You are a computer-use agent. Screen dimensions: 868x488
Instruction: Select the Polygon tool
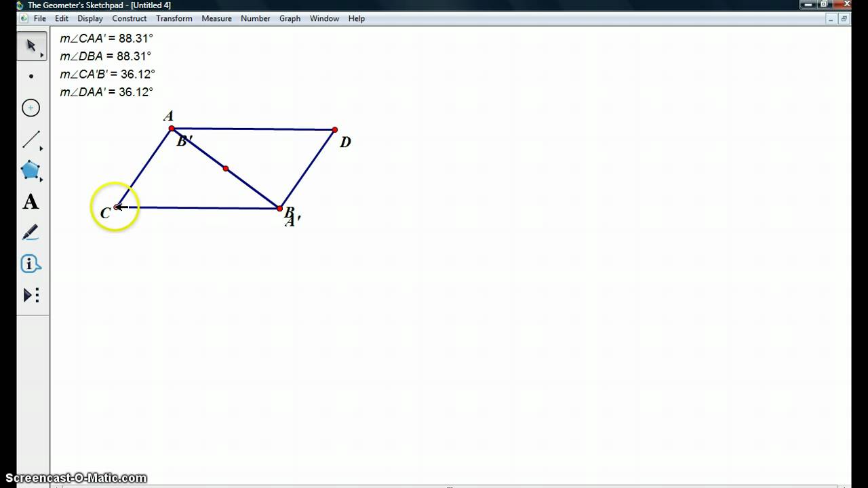pyautogui.click(x=31, y=170)
